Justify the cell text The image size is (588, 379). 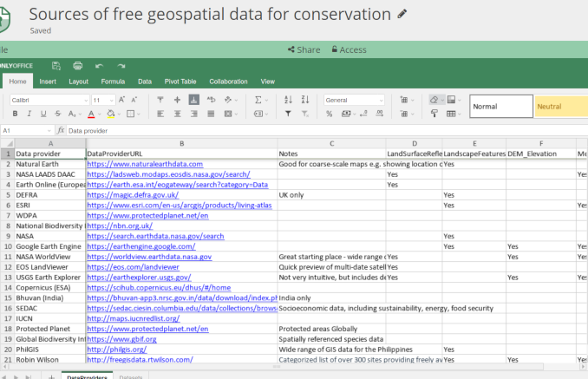pos(211,114)
